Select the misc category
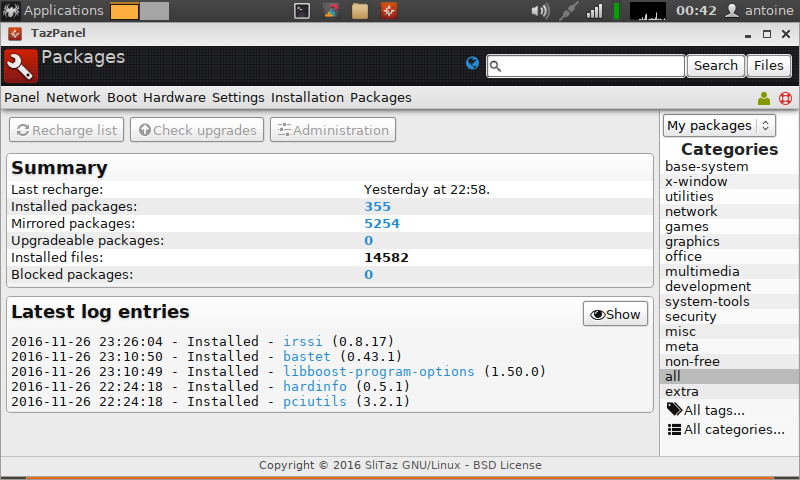Viewport: 800px width, 480px height. pos(680,332)
